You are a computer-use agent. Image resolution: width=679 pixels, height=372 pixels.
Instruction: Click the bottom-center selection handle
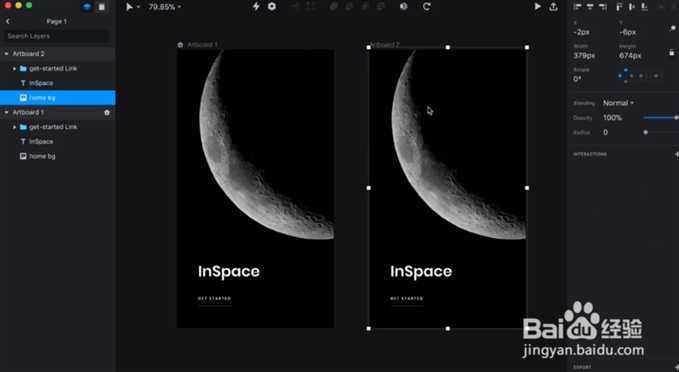pos(448,329)
